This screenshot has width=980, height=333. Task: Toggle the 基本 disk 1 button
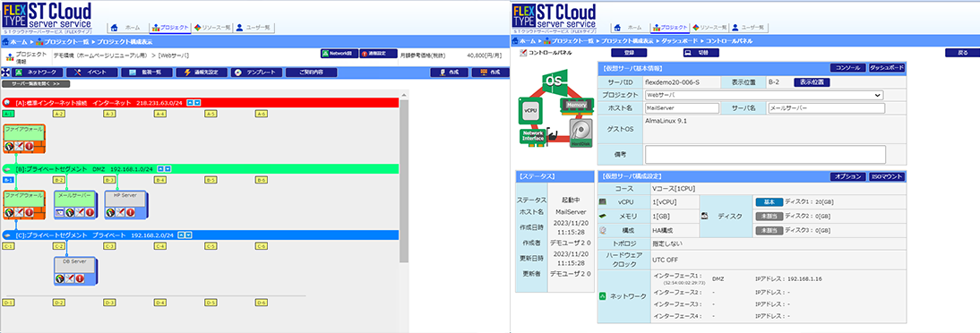[769, 201]
